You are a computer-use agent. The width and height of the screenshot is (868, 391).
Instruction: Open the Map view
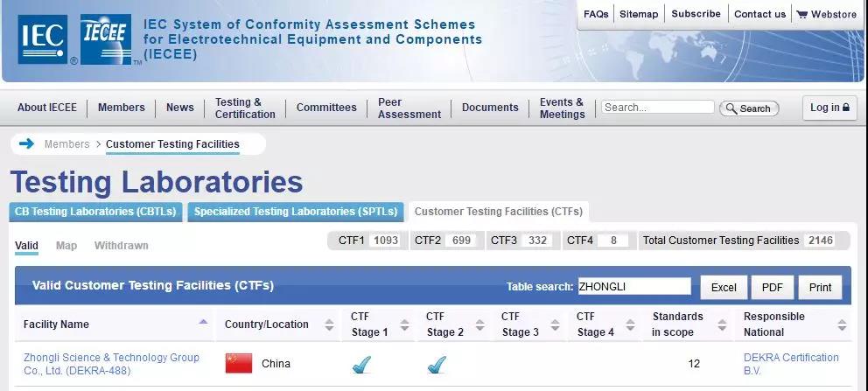click(x=66, y=246)
